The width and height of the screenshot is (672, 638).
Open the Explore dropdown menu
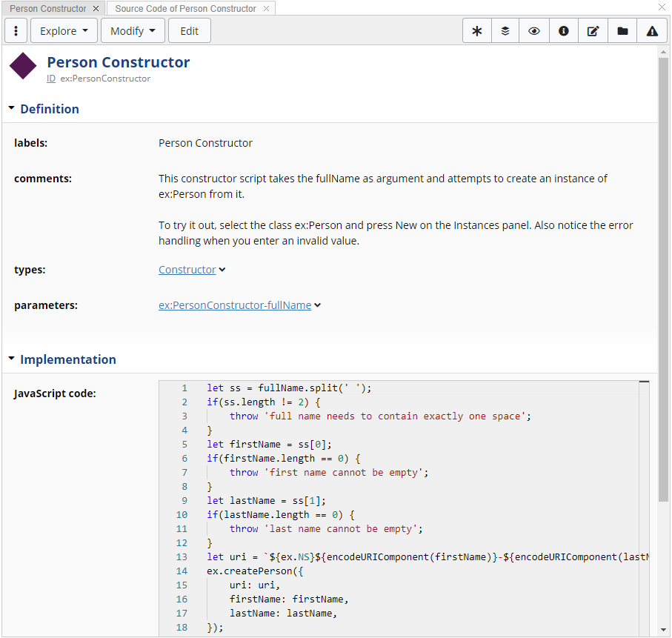tap(64, 31)
